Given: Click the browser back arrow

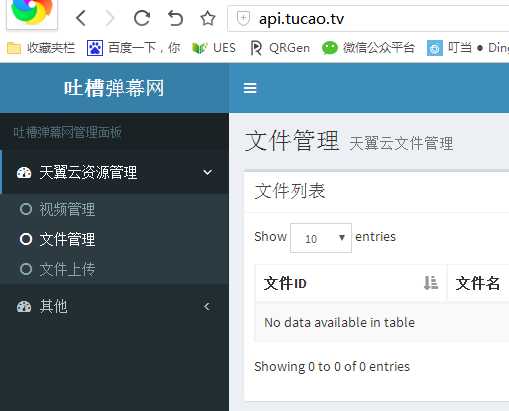Looking at the screenshot, I should [81, 18].
